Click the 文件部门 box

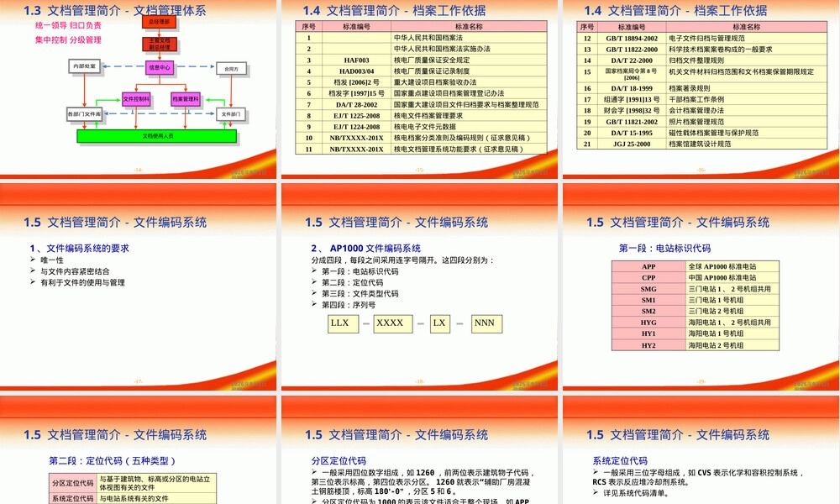pyautogui.click(x=231, y=114)
